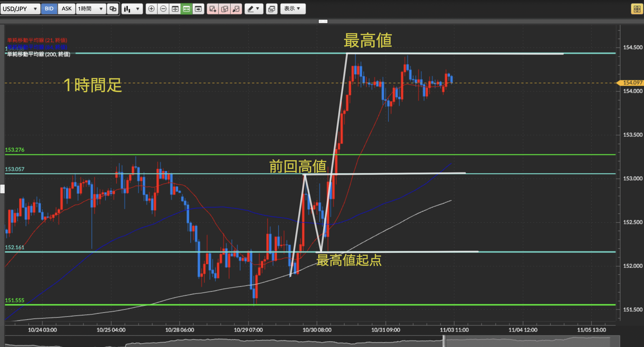
Task: Click the fit chart to screen icon
Action: [175, 9]
